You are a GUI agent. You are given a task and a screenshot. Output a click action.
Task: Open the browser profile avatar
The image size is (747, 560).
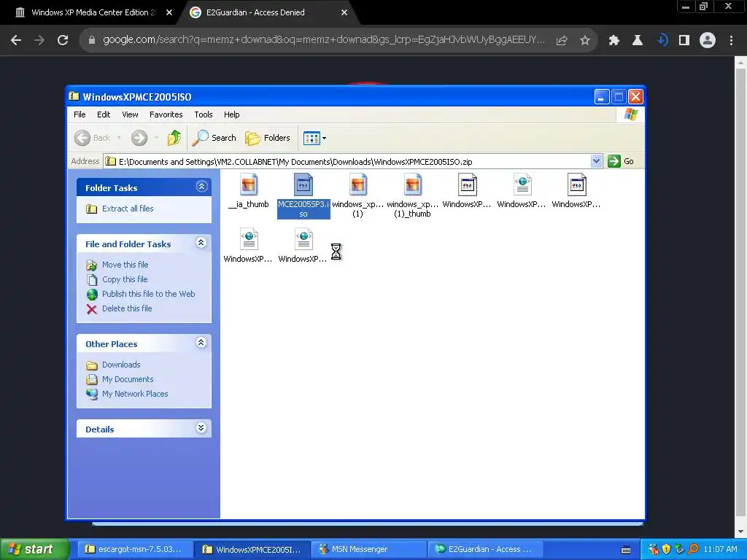[708, 41]
